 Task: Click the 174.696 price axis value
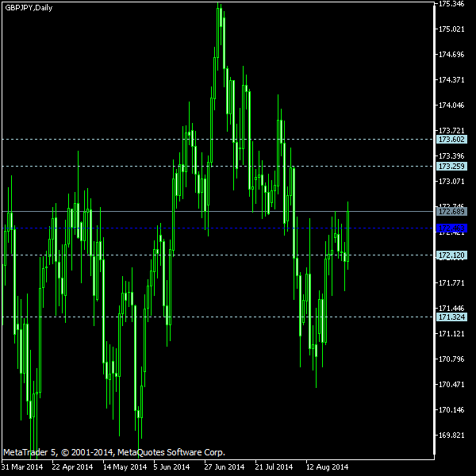click(x=451, y=55)
